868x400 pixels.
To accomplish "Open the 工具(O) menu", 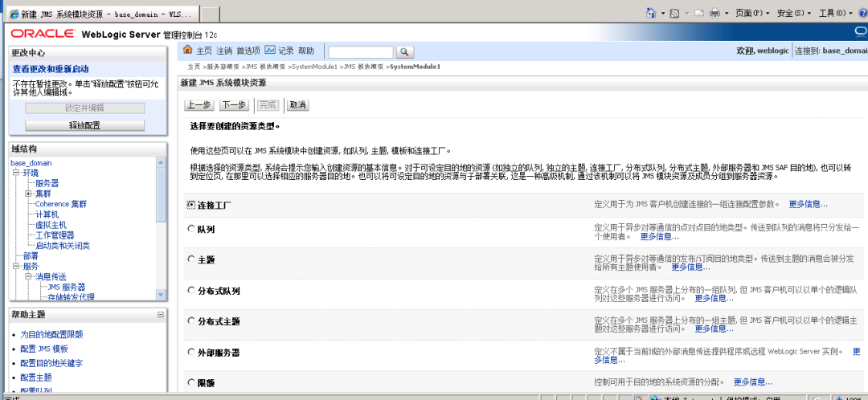I will pyautogui.click(x=835, y=14).
